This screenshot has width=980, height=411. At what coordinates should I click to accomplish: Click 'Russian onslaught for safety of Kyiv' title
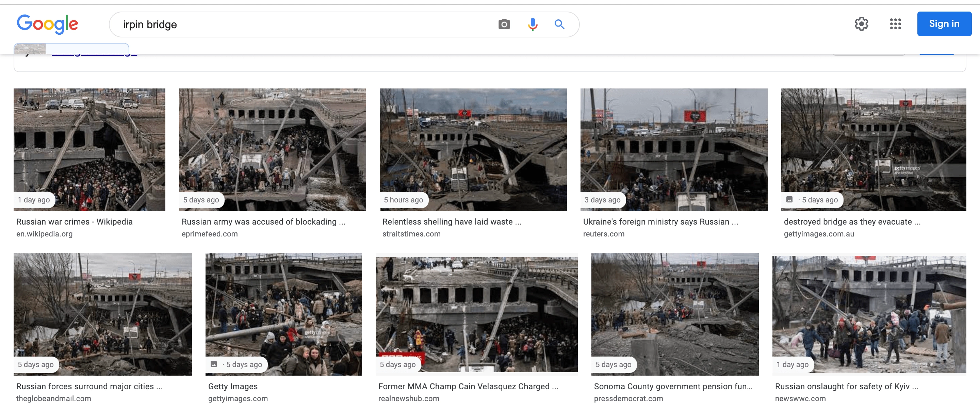pyautogui.click(x=847, y=387)
